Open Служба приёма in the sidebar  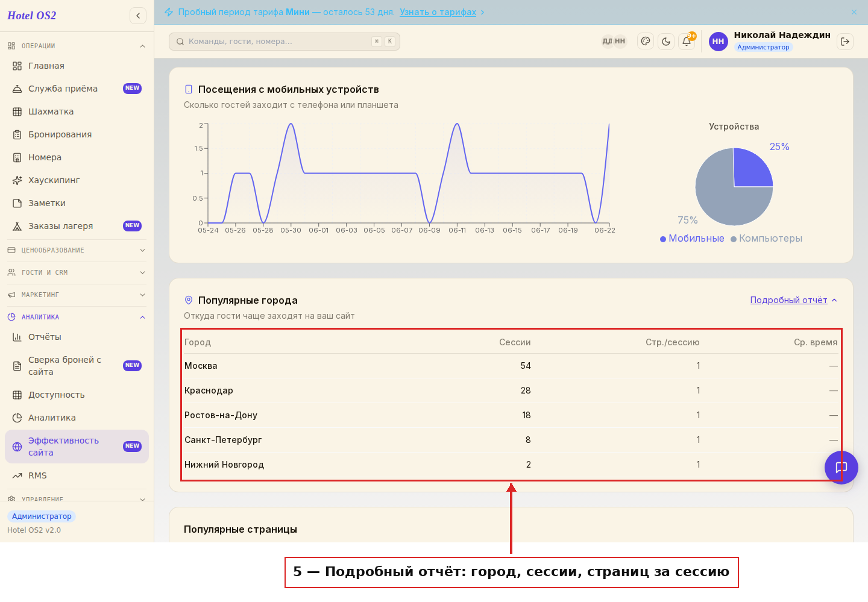point(77,89)
